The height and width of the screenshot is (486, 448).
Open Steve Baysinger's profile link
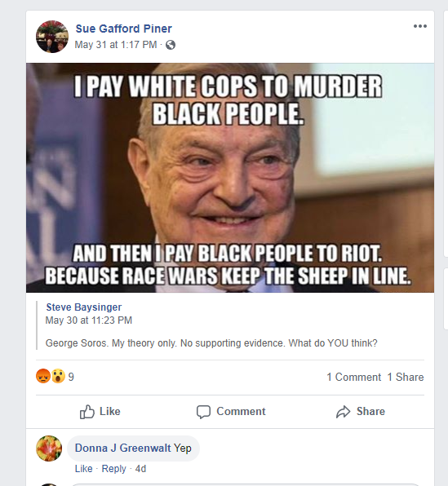click(x=84, y=307)
